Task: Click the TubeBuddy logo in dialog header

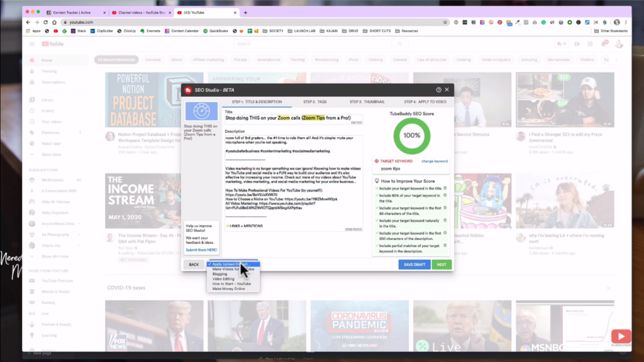Action: pyautogui.click(x=188, y=90)
